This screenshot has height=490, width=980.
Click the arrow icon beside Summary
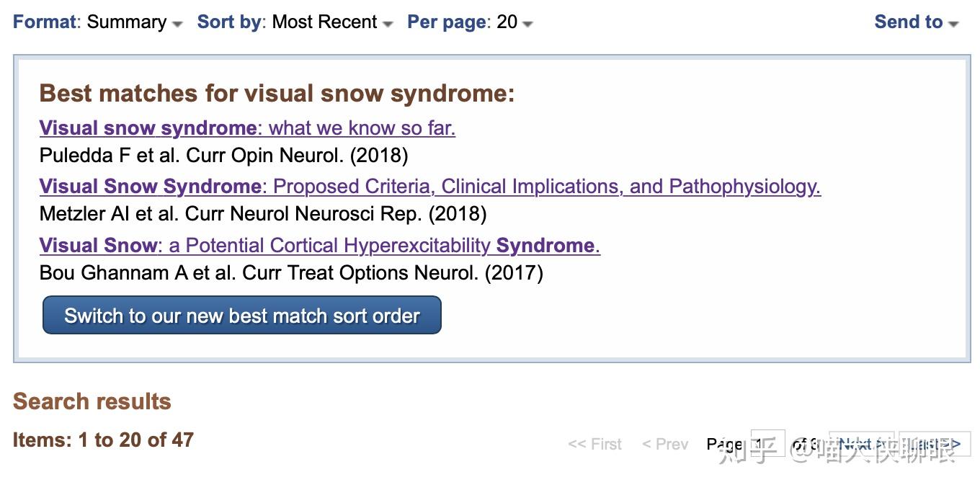[177, 24]
